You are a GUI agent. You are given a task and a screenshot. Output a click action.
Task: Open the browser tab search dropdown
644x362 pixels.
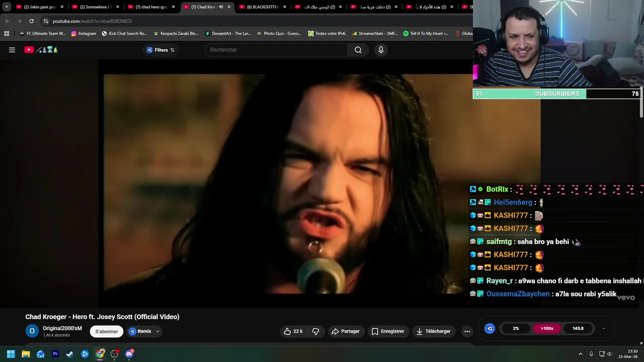click(7, 7)
